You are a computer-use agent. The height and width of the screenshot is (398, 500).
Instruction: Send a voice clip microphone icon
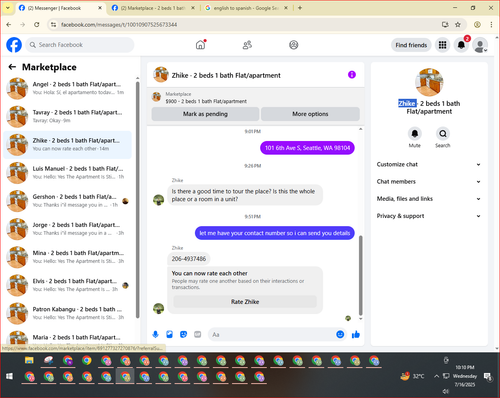(x=155, y=334)
